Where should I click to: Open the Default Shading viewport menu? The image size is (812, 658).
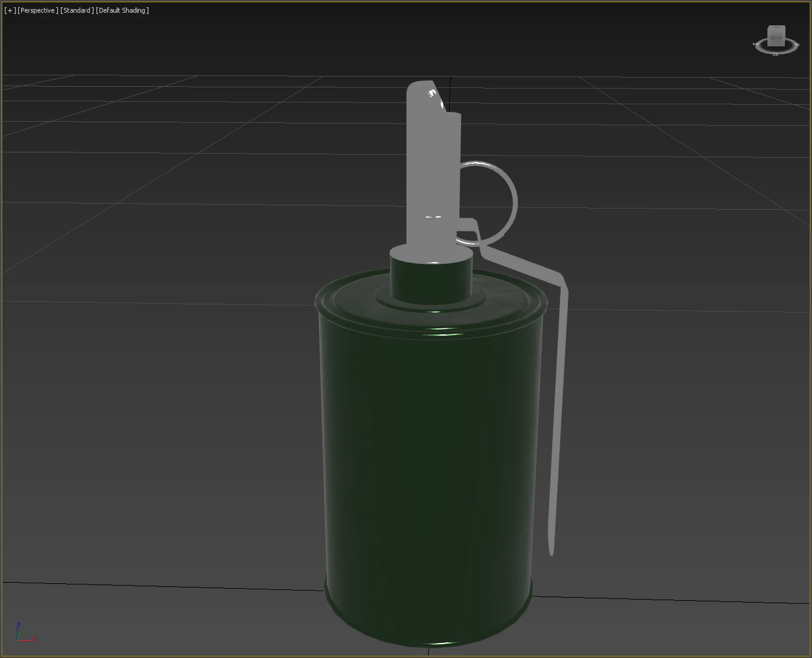[122, 10]
